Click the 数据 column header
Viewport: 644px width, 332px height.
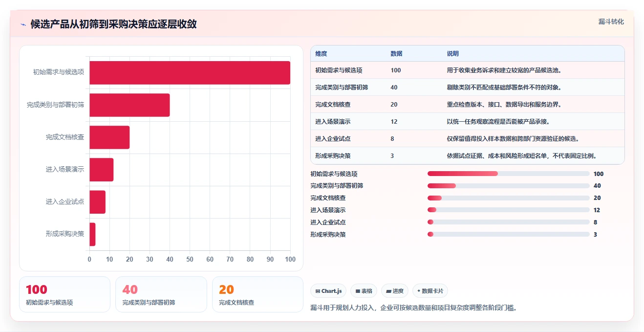pyautogui.click(x=396, y=54)
